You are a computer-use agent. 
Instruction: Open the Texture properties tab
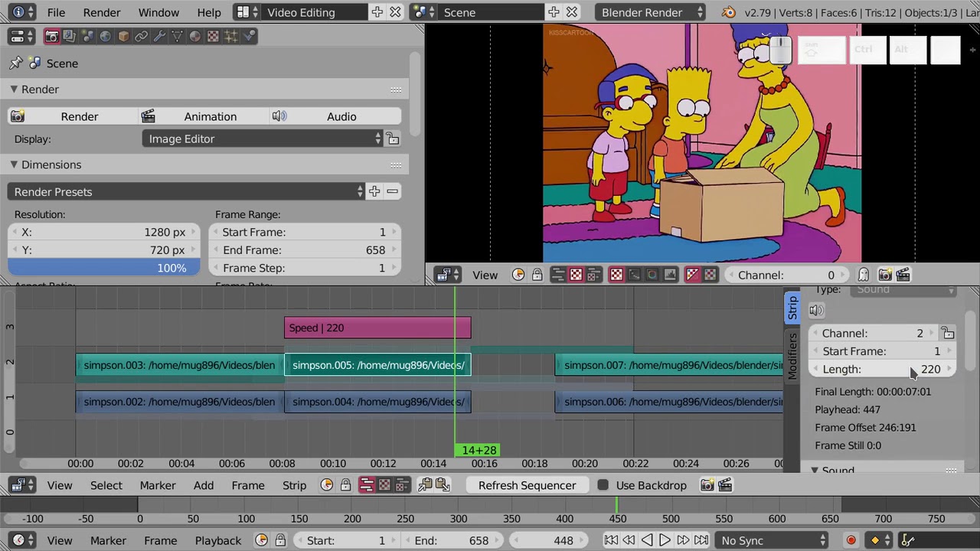[x=213, y=36]
